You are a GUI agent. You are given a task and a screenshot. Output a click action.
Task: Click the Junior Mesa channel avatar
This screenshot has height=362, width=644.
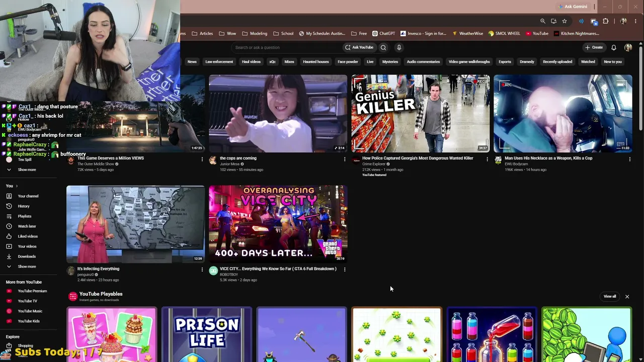click(213, 160)
